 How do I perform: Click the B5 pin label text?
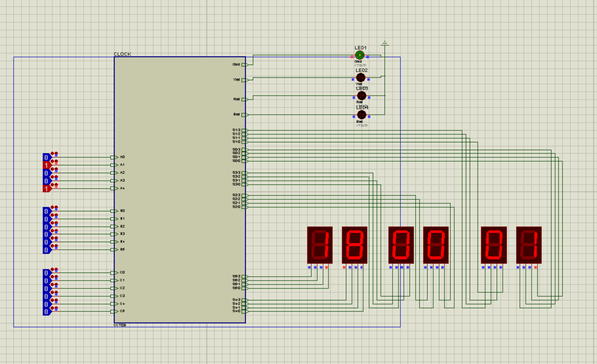tap(122, 249)
